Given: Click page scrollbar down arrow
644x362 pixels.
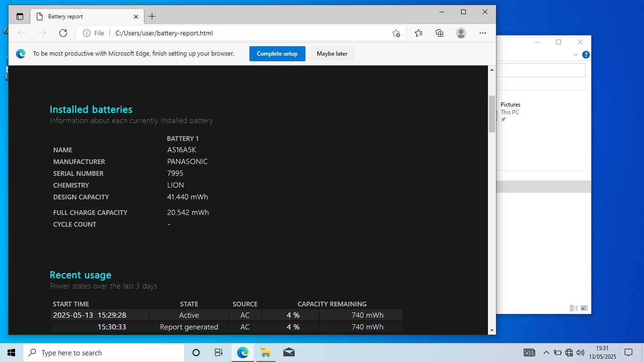Looking at the screenshot, I should coord(492,330).
